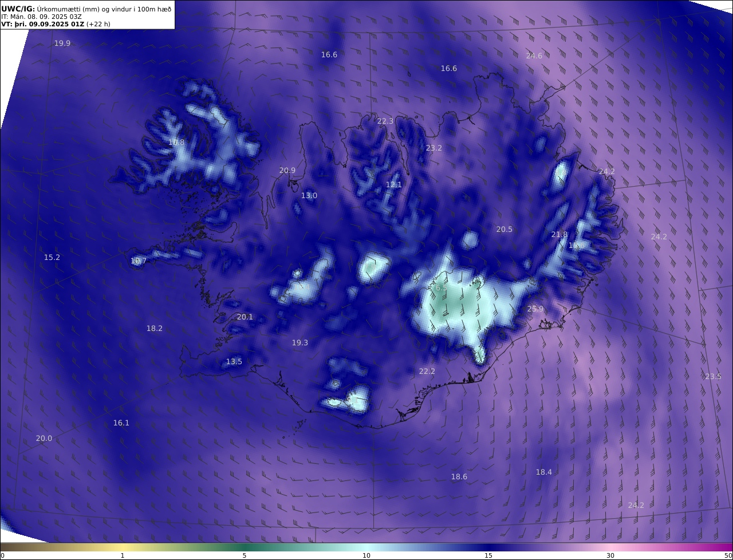Click the colorbar tick labeled 5
Screen dimensions: 733x560
point(245,555)
